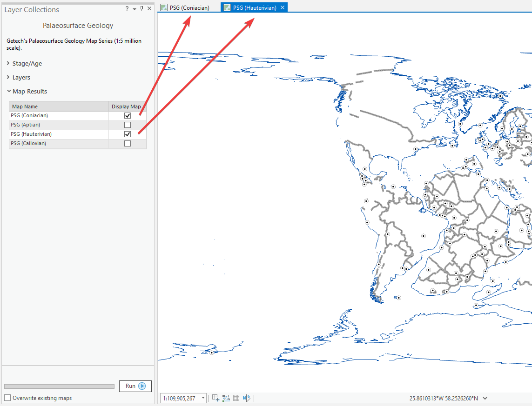Uncheck Display Map for PSG (Coniacian)
Viewport: 532px width, 406px height.
(x=128, y=116)
